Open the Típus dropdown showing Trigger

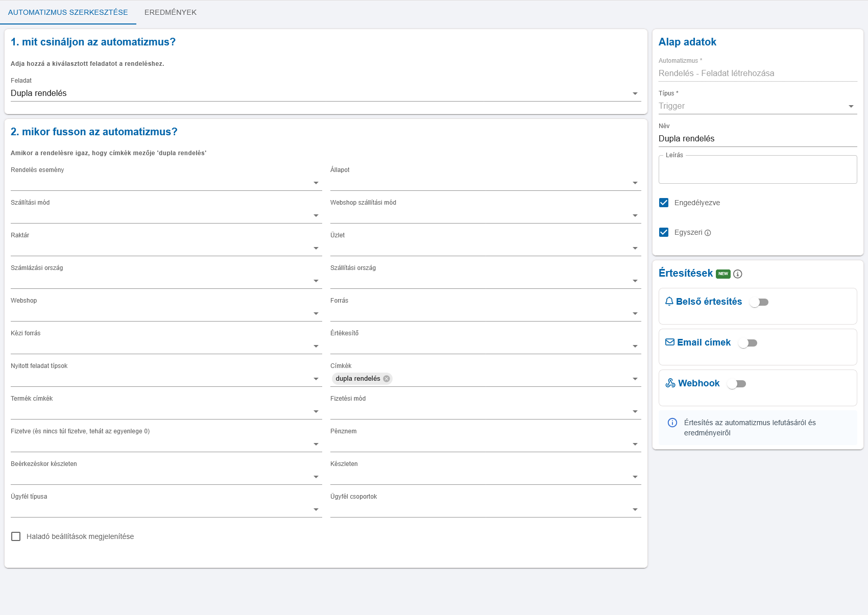point(758,106)
